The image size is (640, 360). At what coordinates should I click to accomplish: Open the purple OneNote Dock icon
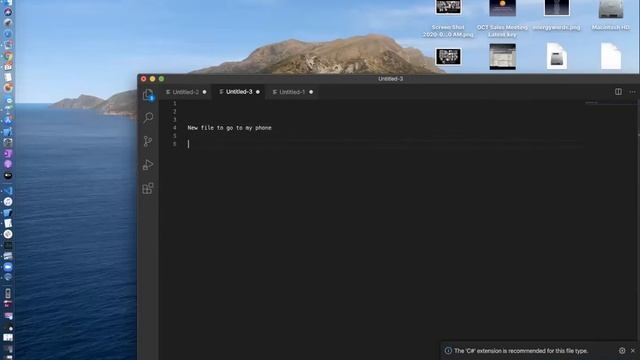[8, 153]
